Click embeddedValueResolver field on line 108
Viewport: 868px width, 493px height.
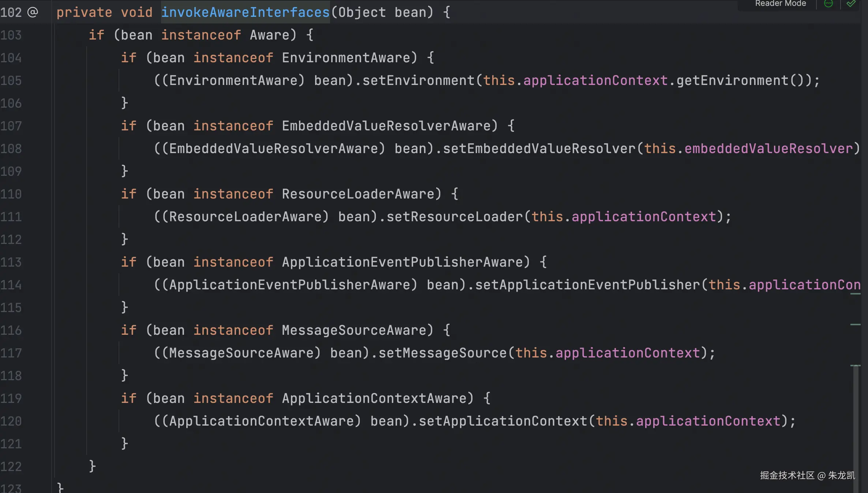click(768, 149)
